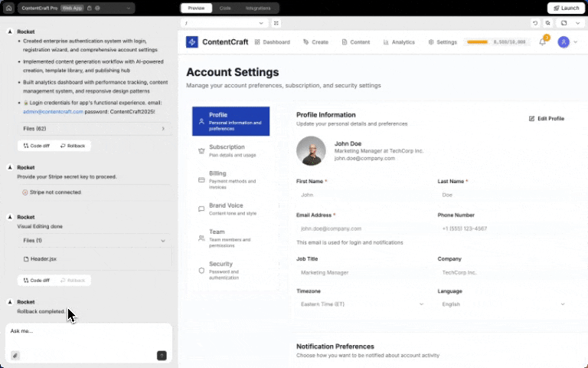Image resolution: width=588 pixels, height=368 pixels.
Task: Click the Stripe not connected status icon
Action: click(x=25, y=192)
